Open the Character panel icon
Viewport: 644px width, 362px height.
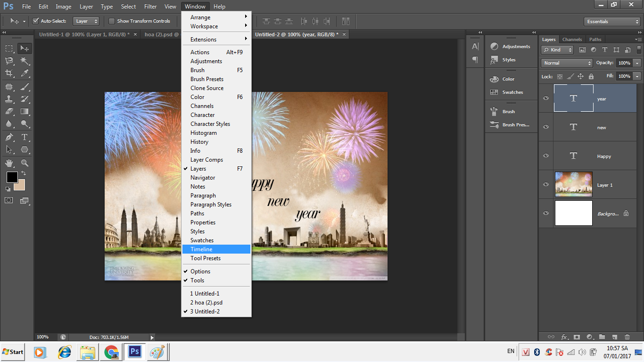coord(475,46)
